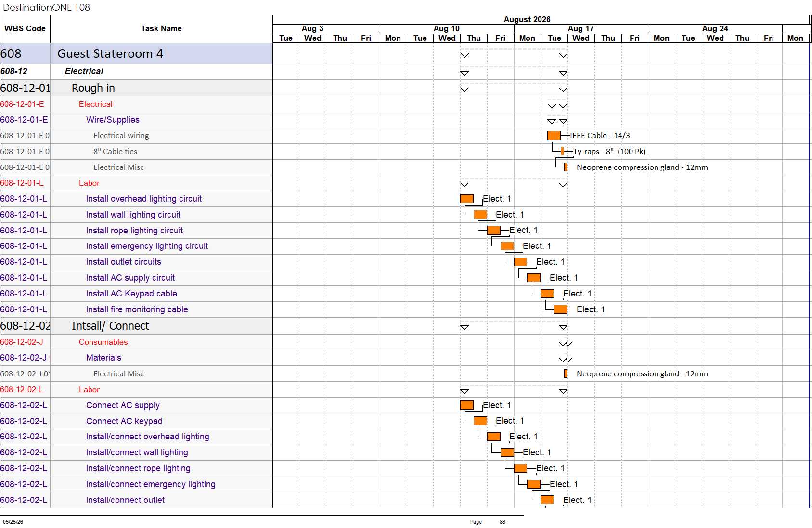
Task: Select the Install AC Keypad cable task
Action: 131,294
